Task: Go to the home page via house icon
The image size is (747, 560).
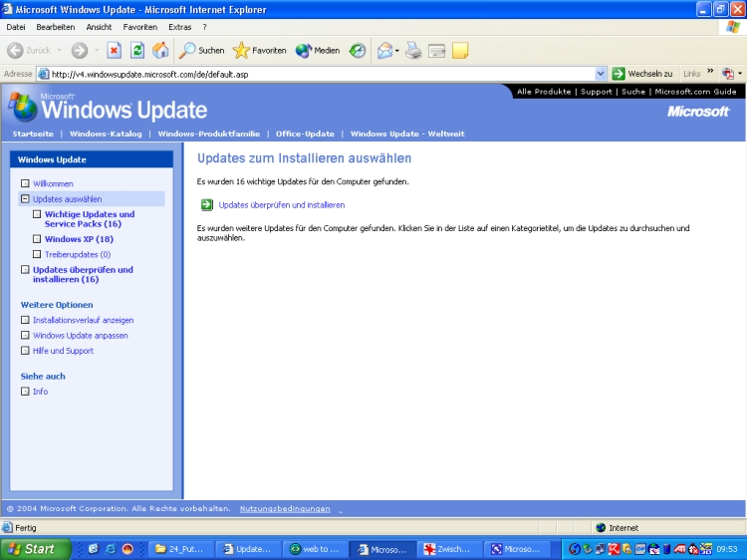Action: [x=160, y=51]
